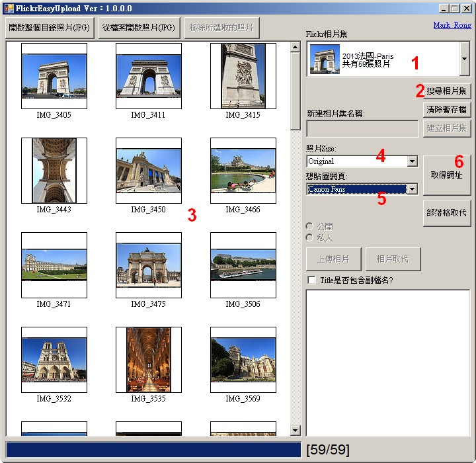Click the upload progress bar
Screen dimensions: 476x463
click(x=153, y=450)
